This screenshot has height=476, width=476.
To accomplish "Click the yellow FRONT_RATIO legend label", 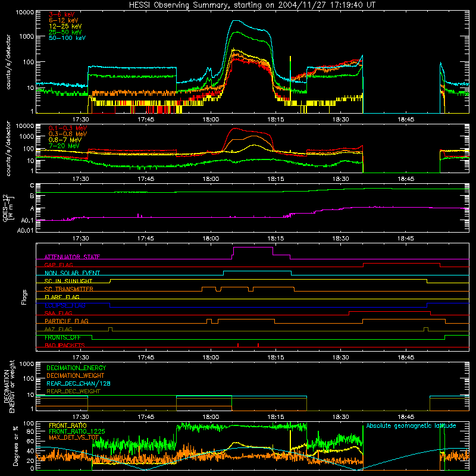I will [x=68, y=425].
